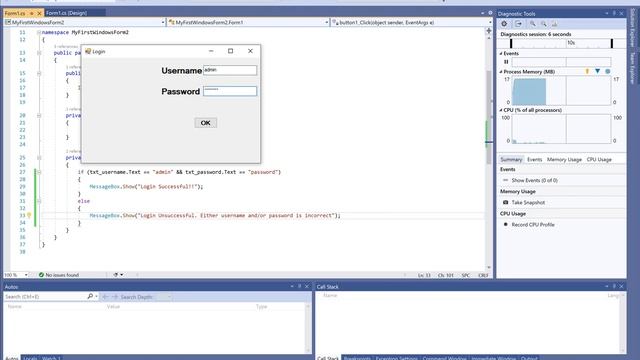
Task: Click the reset view icon in Diagnostic Tools
Action: (554, 24)
